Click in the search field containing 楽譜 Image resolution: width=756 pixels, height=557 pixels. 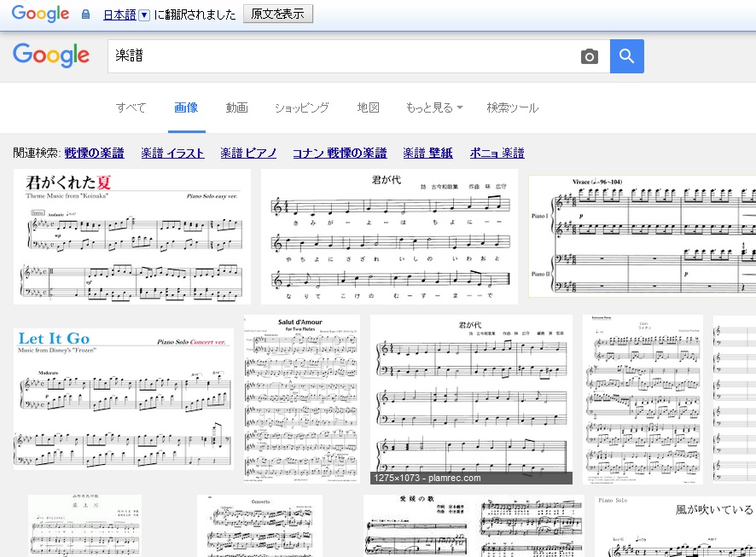click(341, 56)
